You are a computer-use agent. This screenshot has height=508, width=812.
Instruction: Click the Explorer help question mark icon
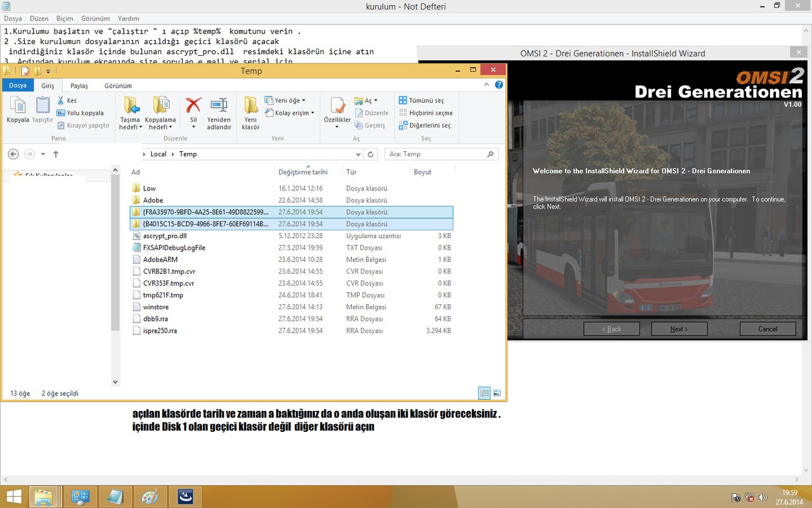pos(499,84)
